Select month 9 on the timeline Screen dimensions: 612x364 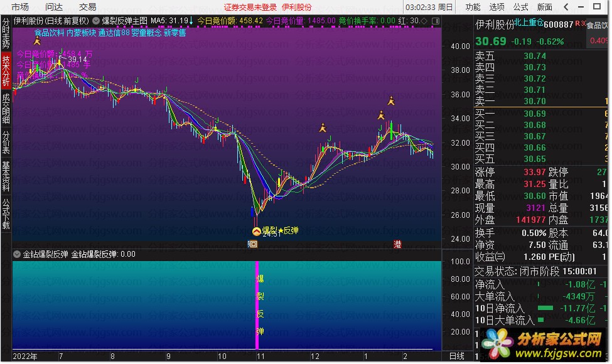pos(169,356)
